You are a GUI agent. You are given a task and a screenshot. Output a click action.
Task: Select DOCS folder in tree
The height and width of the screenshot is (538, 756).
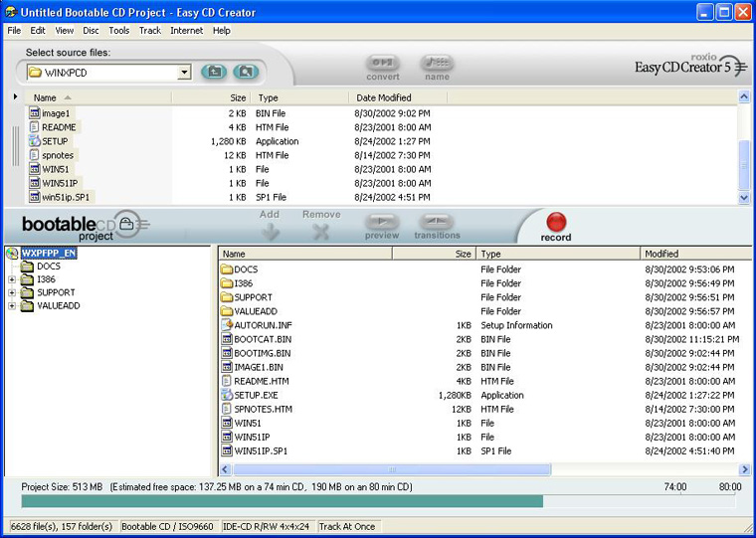(49, 267)
